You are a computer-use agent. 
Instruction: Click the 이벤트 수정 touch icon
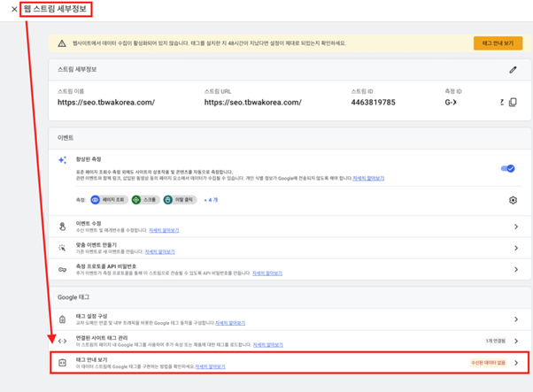(62, 227)
